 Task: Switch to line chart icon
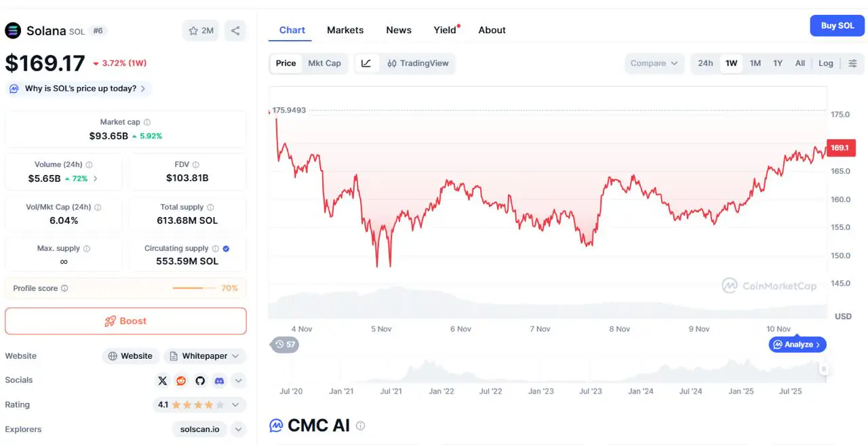tap(366, 63)
